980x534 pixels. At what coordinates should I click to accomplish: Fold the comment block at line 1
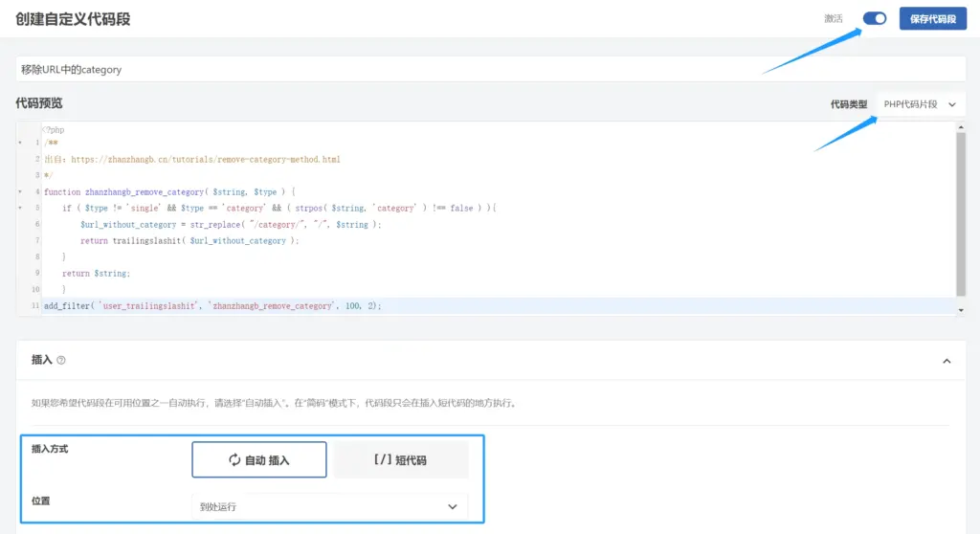(20, 144)
